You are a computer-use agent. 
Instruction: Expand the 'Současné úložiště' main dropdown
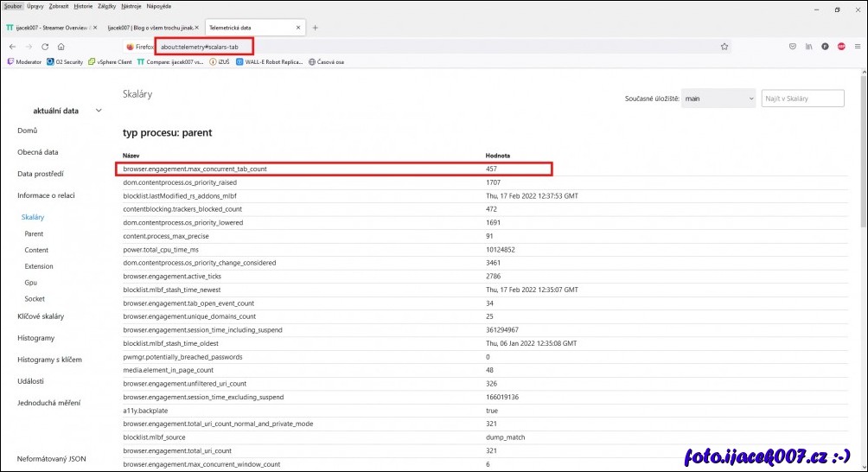pyautogui.click(x=718, y=99)
